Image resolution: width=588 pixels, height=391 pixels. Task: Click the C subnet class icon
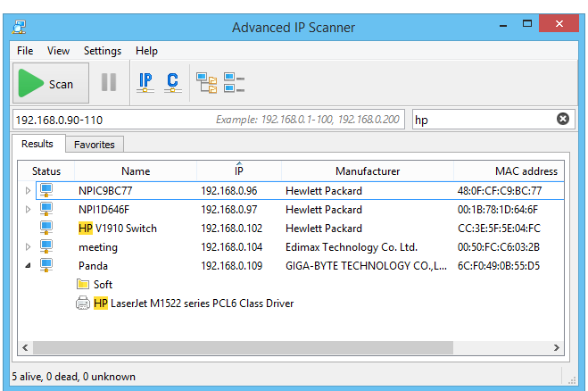click(x=172, y=82)
